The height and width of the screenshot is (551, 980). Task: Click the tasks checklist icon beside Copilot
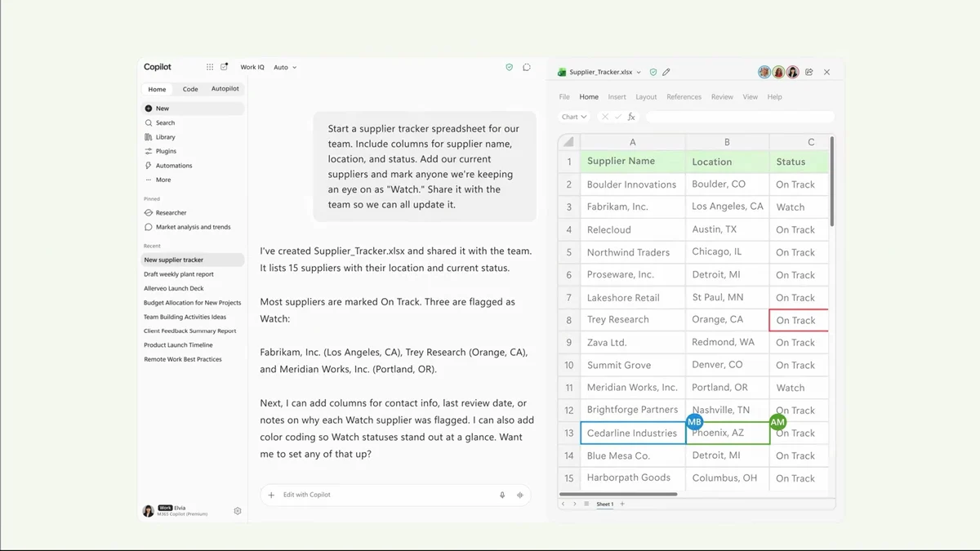pyautogui.click(x=225, y=67)
